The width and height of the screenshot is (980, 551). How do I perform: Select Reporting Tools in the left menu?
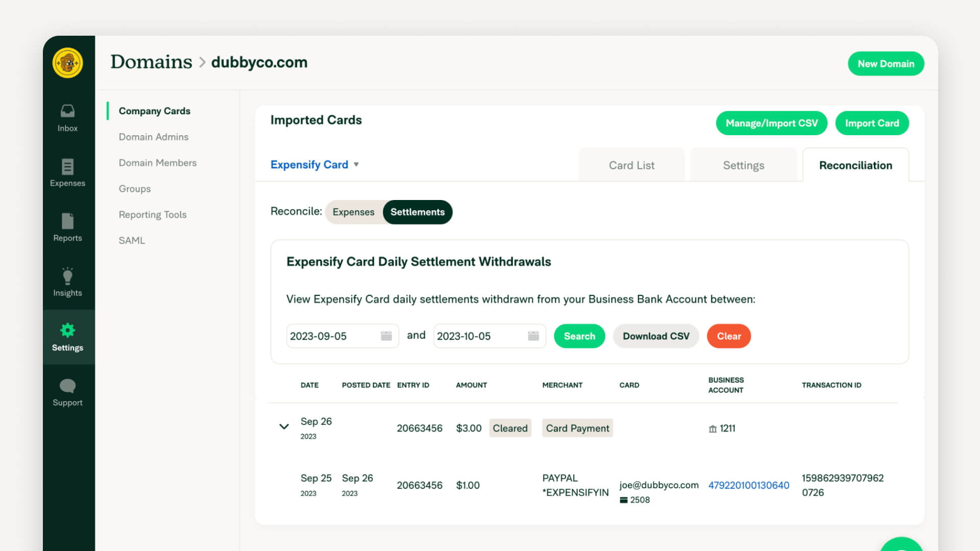[x=153, y=214]
